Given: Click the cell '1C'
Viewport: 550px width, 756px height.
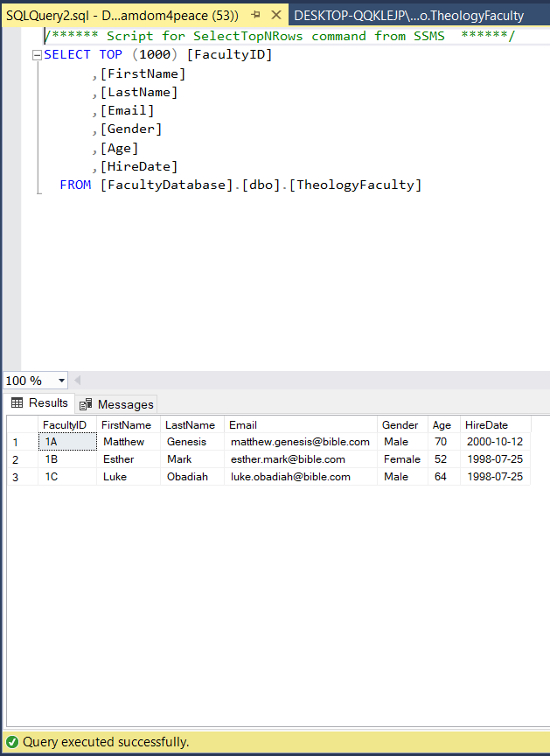Looking at the screenshot, I should point(67,477).
